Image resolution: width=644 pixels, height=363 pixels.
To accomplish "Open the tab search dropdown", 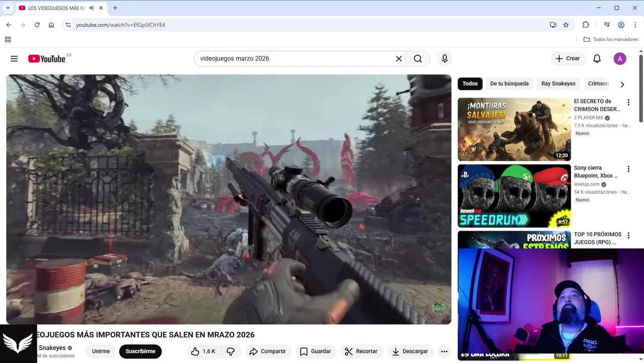I will [8, 8].
